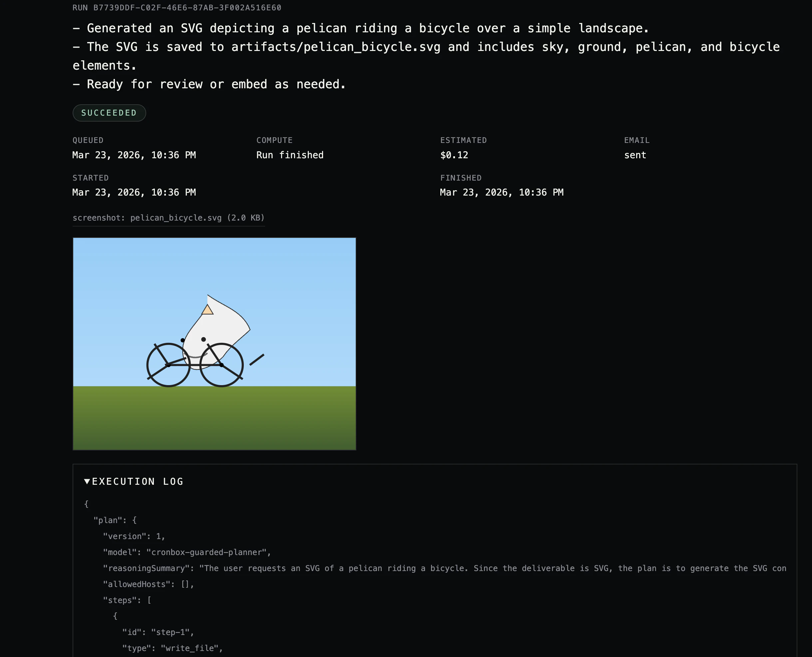Click the reasoningSummary line in the log
This screenshot has height=657, width=812.
(445, 568)
